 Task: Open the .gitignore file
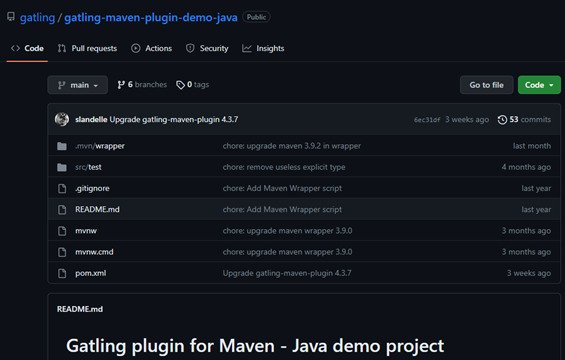[x=92, y=188]
